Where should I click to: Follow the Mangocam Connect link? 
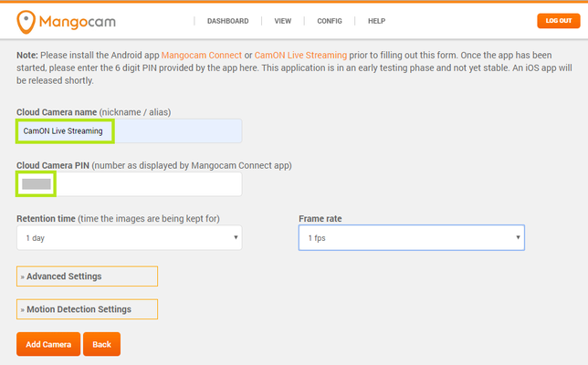[x=202, y=55]
